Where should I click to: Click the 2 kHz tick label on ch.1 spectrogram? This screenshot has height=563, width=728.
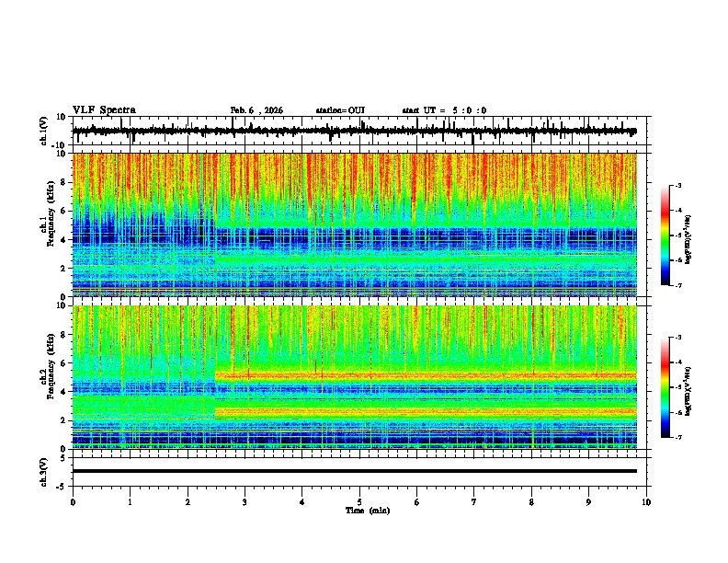(64, 268)
